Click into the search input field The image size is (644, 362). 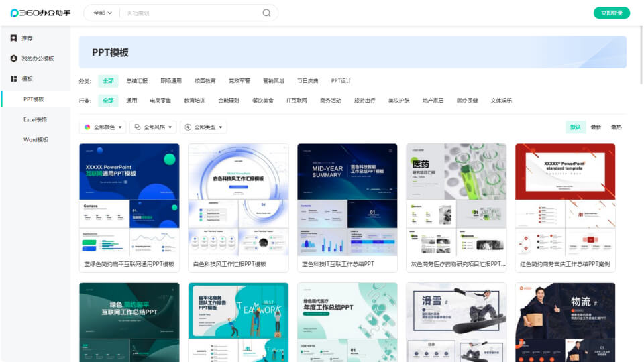coord(191,13)
